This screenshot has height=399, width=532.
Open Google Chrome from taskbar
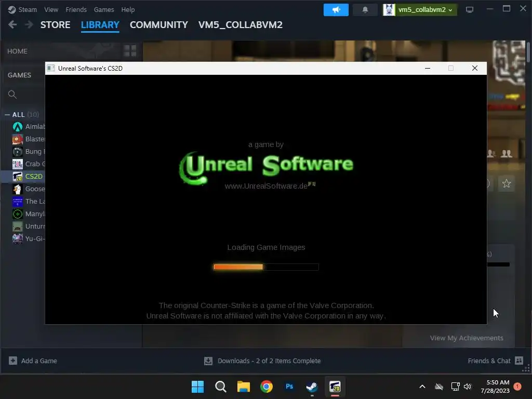click(x=267, y=387)
